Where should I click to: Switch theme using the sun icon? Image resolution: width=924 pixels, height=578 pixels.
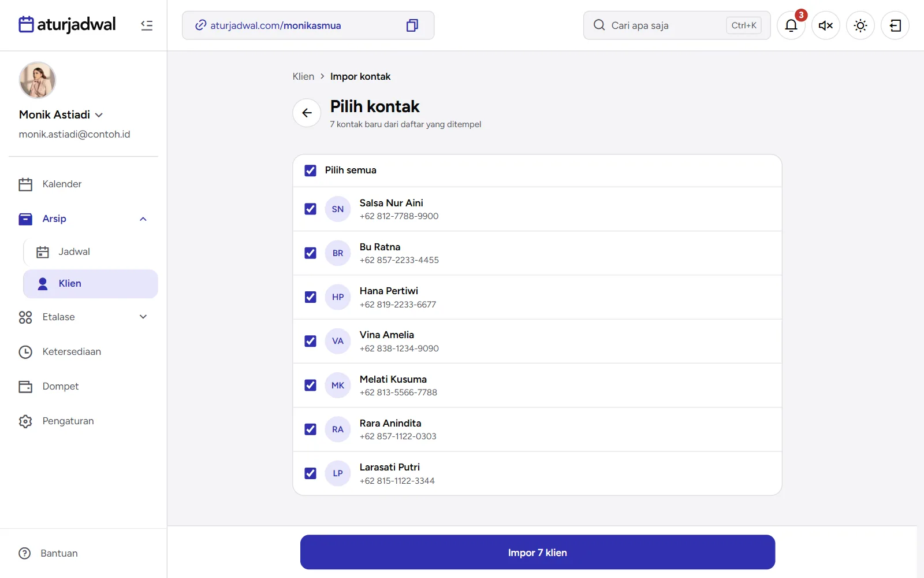click(860, 25)
